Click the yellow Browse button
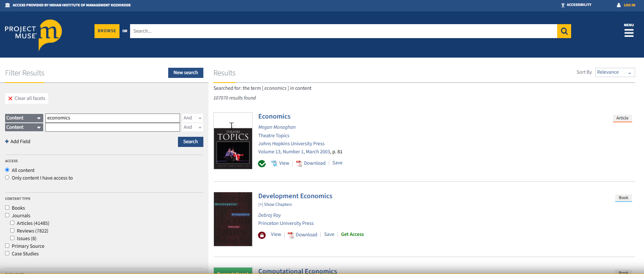Viewport: 644px width, 274px height. [107, 31]
